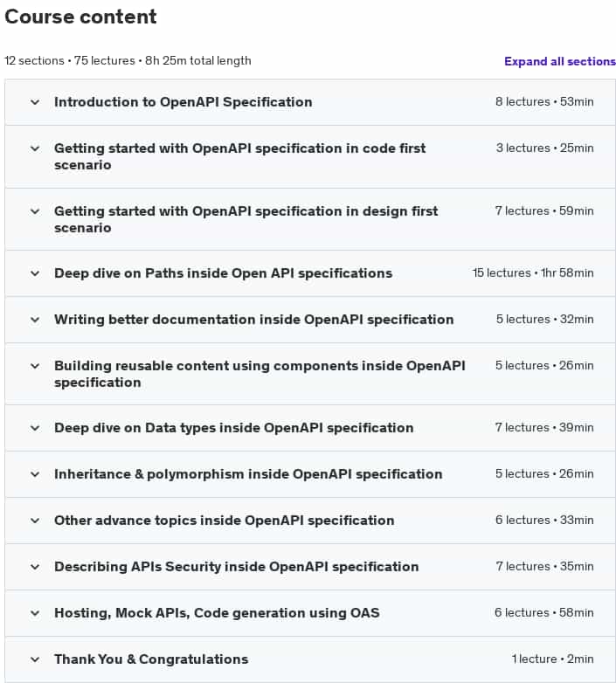Image resolution: width=616 pixels, height=683 pixels.
Task: Open Building reusable content using components title
Action: tap(260, 374)
